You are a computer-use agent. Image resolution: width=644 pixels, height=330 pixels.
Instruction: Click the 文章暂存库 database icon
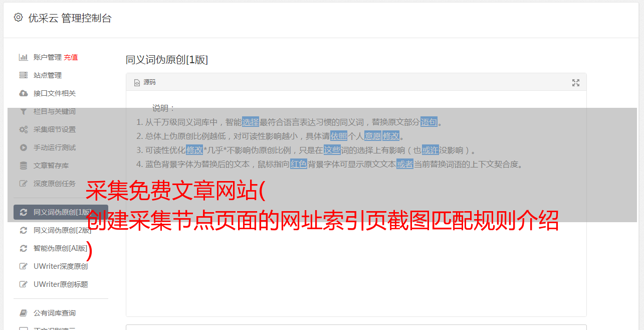click(x=23, y=166)
